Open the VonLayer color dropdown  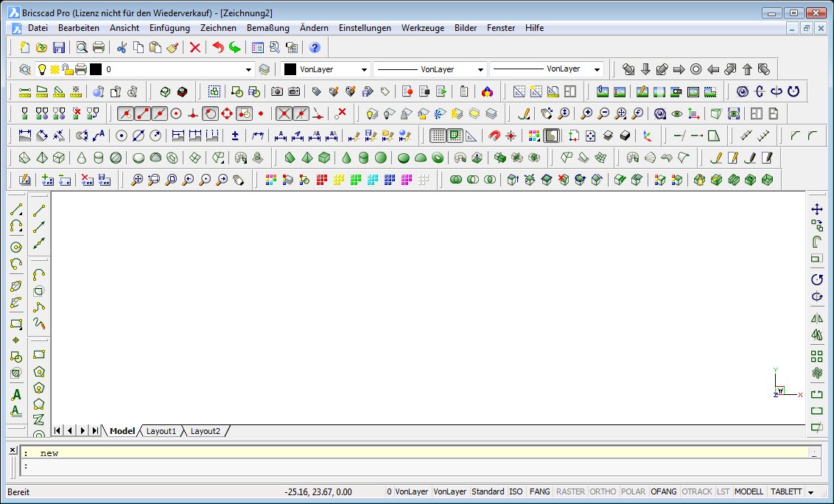pos(364,69)
